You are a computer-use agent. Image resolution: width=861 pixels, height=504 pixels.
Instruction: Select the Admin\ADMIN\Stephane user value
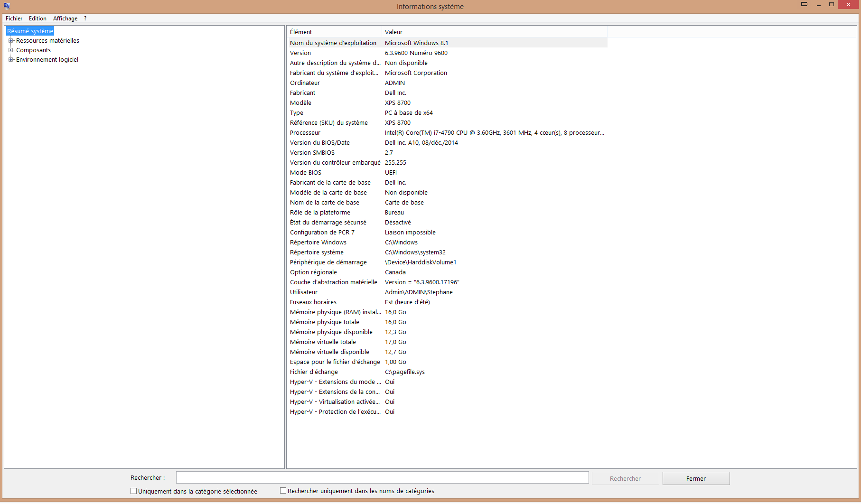tap(419, 292)
